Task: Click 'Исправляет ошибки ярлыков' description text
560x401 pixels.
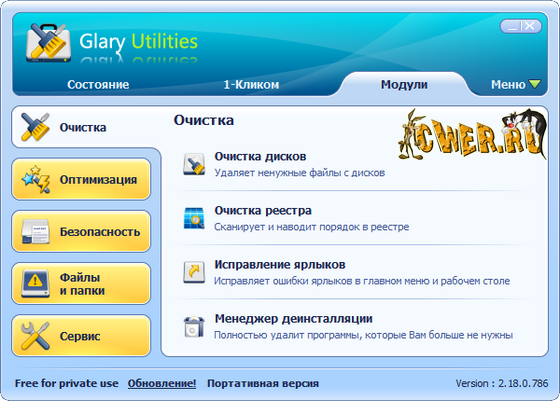Action: coord(362,281)
